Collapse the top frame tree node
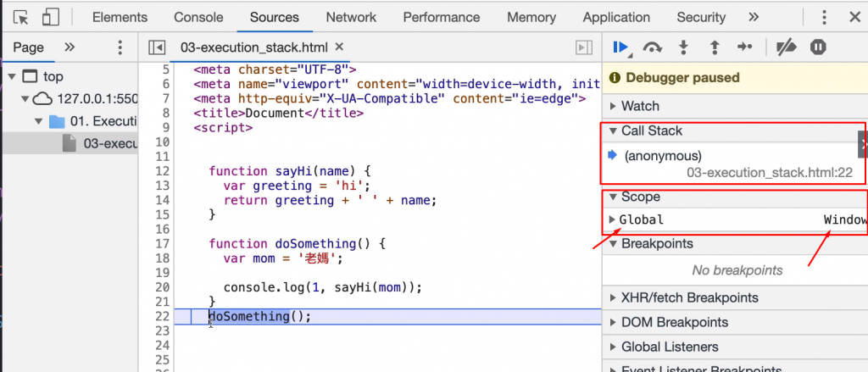The height and width of the screenshot is (372, 868). 12,76
